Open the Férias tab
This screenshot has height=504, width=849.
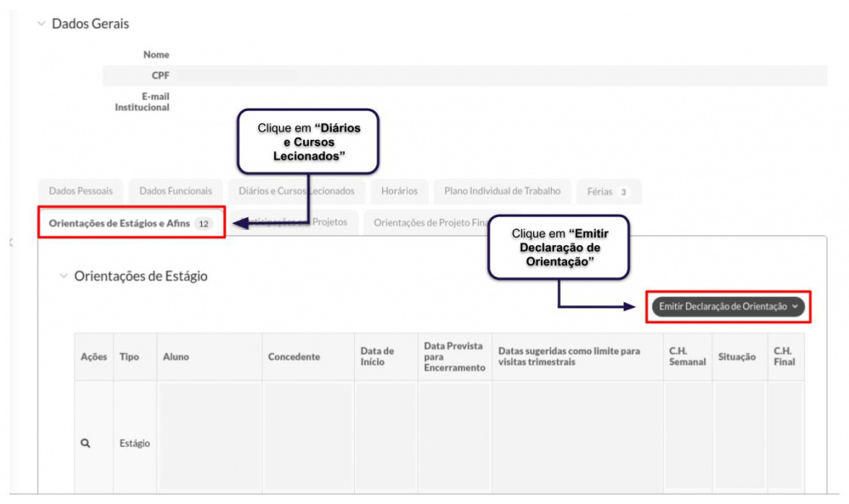coord(609,192)
